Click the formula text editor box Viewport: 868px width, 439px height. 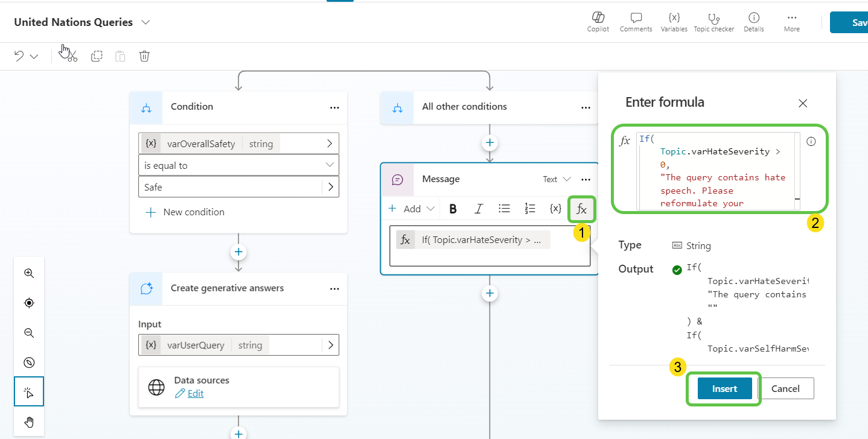pos(718,171)
